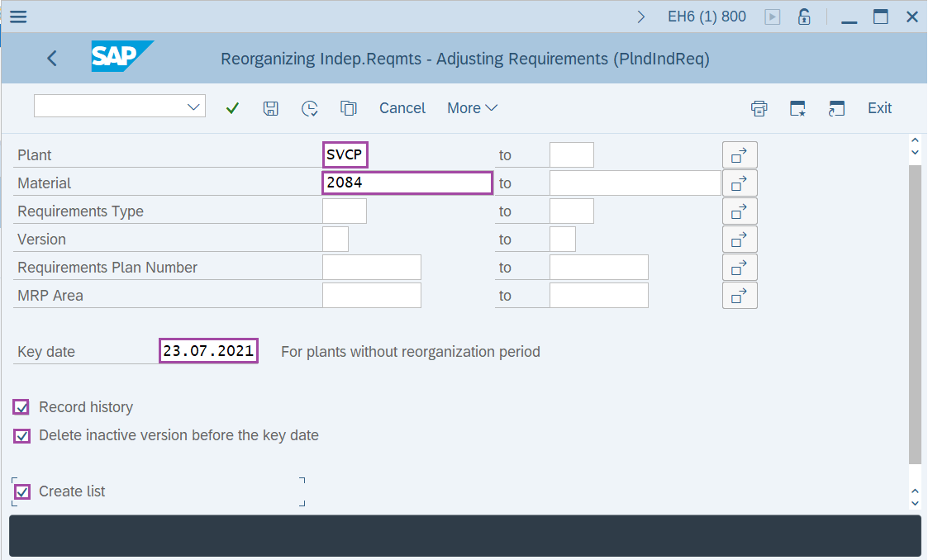The height and width of the screenshot is (560, 928).
Task: Open multiple selection for the Plant row
Action: (x=740, y=155)
